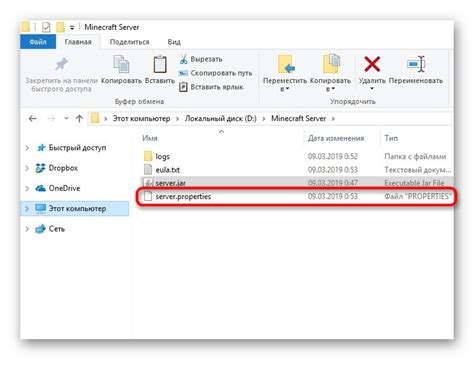Image resolution: width=474 pixels, height=374 pixels.
Task: Click the server.jar file icon
Action: 148,183
